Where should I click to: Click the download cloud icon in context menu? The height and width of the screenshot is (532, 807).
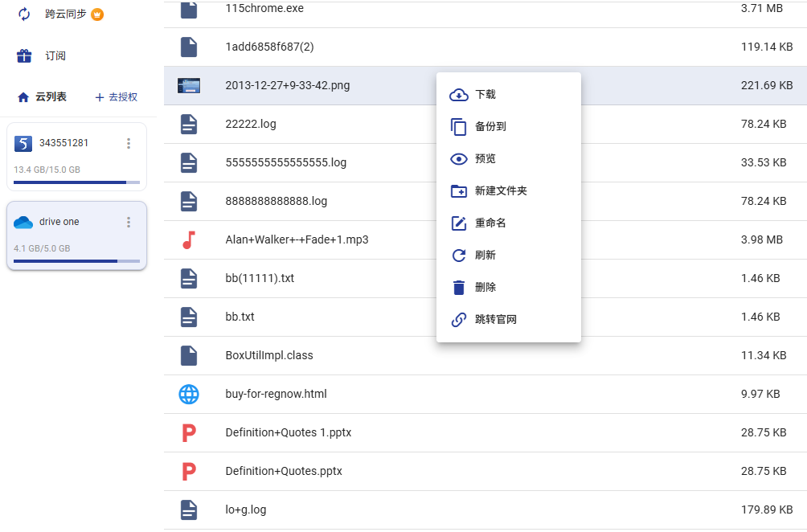tap(459, 95)
